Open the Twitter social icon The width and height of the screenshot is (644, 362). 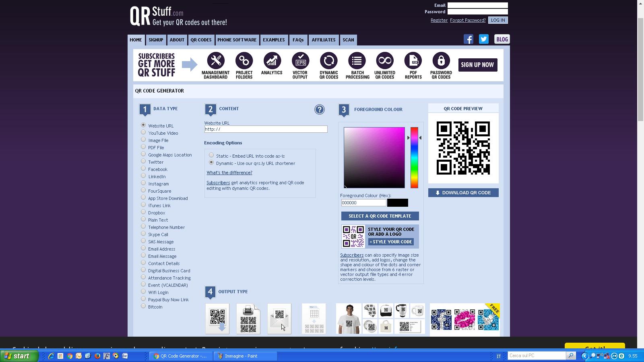point(483,39)
